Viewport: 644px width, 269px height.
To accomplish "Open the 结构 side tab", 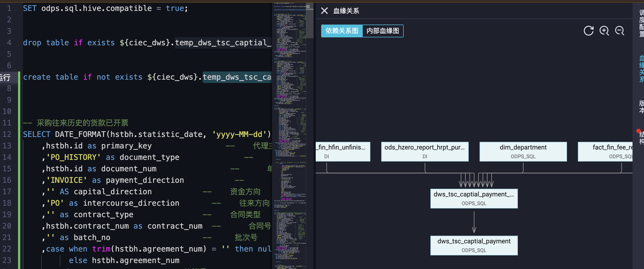I will [641, 138].
